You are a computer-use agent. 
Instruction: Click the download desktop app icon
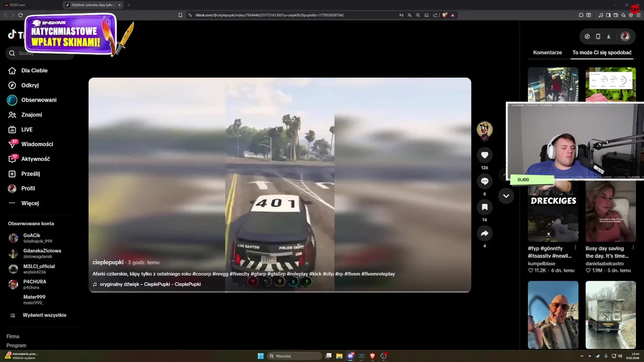pos(608,36)
